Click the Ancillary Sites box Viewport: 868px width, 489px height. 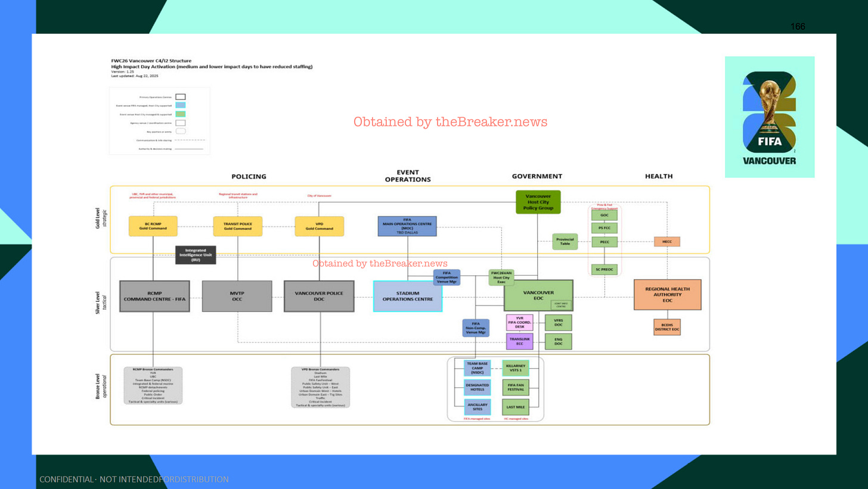coord(477,407)
